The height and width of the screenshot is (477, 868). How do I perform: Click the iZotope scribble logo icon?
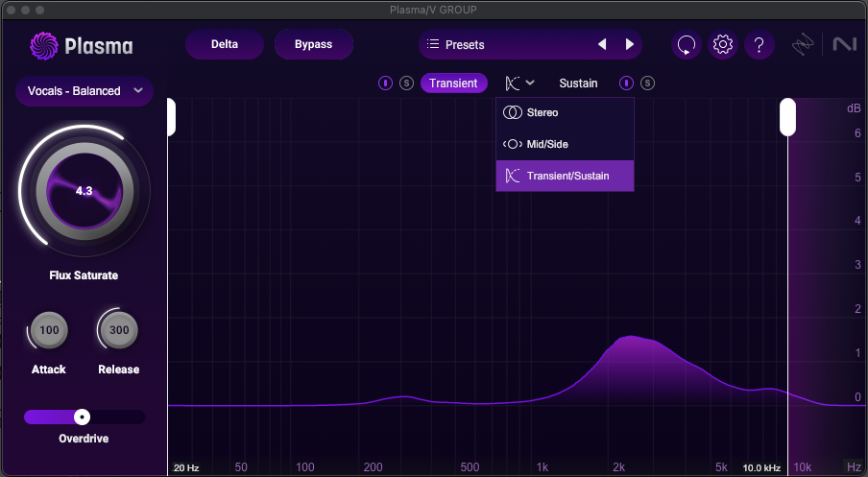click(x=803, y=45)
